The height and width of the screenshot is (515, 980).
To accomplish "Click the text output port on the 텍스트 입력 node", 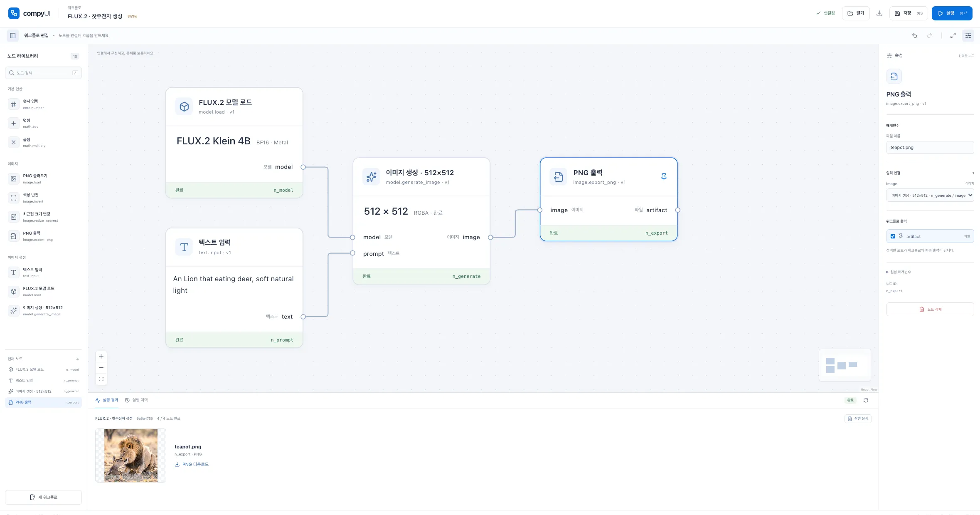I will 303,317.
